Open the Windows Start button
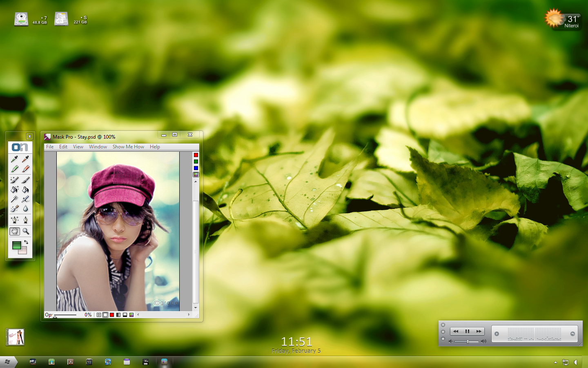588x368 pixels. (x=7, y=362)
